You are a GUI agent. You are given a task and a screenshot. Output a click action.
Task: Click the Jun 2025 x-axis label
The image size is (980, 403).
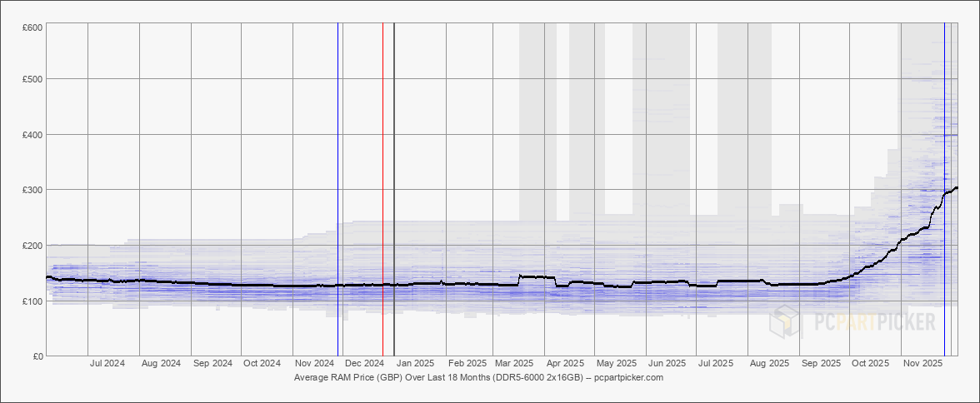tap(667, 364)
